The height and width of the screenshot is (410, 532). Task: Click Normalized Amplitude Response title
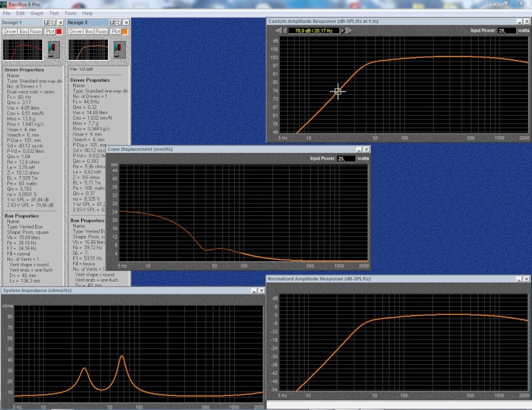319,278
